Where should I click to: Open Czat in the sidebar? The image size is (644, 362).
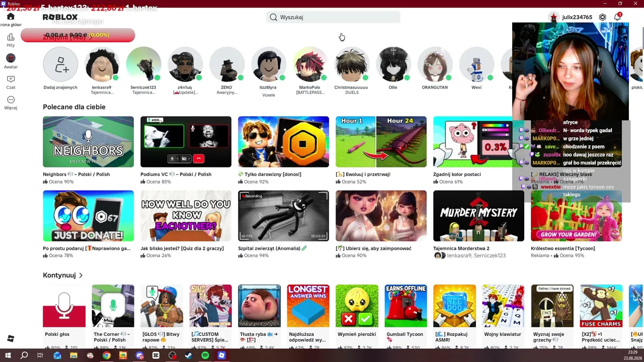point(11,82)
